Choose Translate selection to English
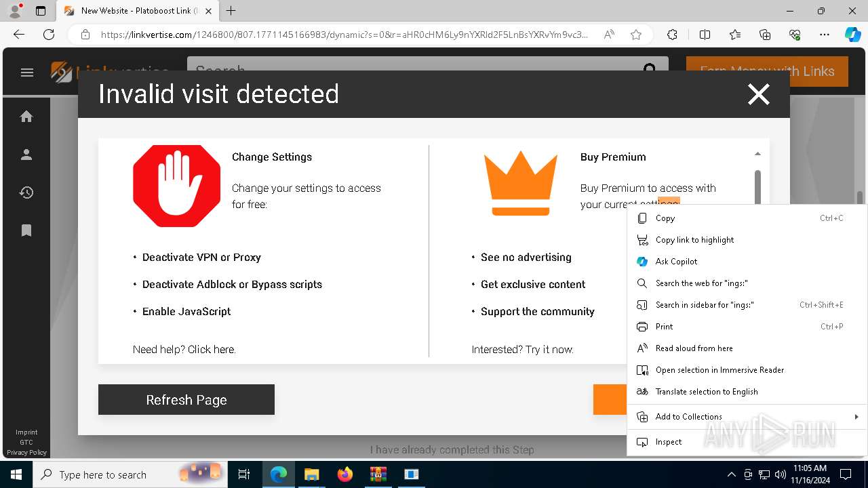The height and width of the screenshot is (488, 868). [x=747, y=392]
